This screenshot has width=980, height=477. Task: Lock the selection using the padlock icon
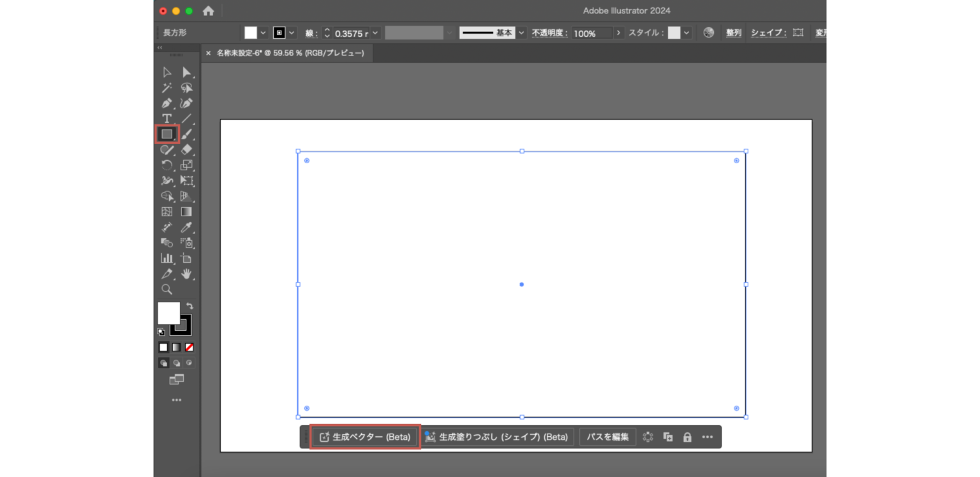[x=687, y=437]
